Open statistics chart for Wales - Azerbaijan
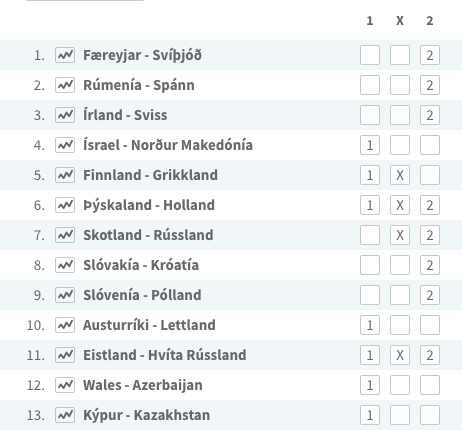This screenshot has width=462, height=439. [x=65, y=385]
